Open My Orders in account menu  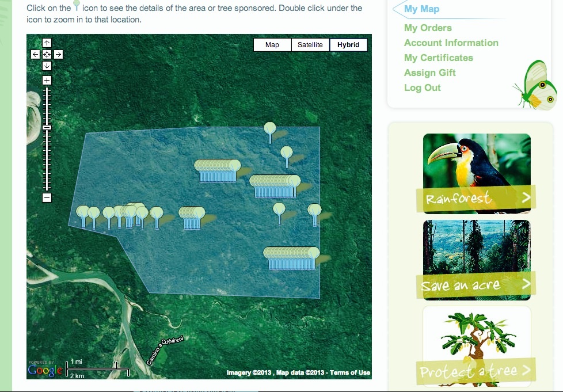point(428,28)
